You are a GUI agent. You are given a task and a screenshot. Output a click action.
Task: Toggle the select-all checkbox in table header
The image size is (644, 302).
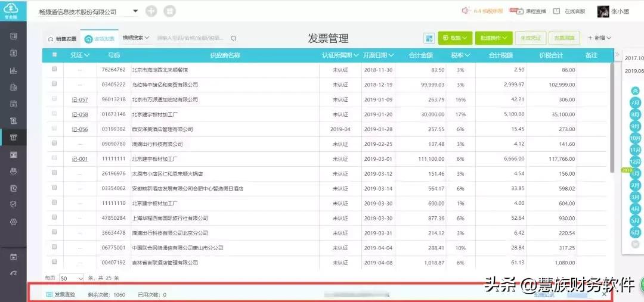[54, 55]
